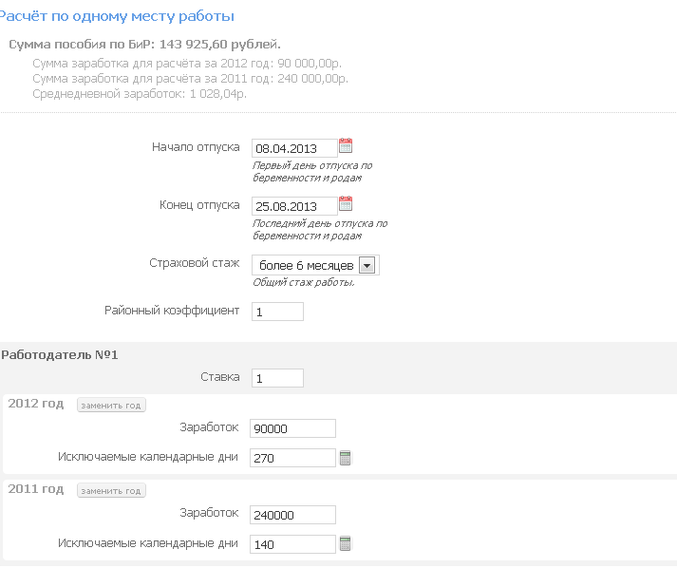Screen dimensions: 677x568
Task: Open calendar picker for Конец отпуска
Action: click(346, 204)
